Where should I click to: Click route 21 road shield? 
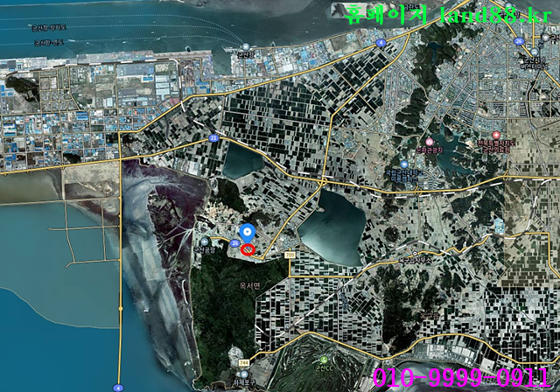point(213,138)
